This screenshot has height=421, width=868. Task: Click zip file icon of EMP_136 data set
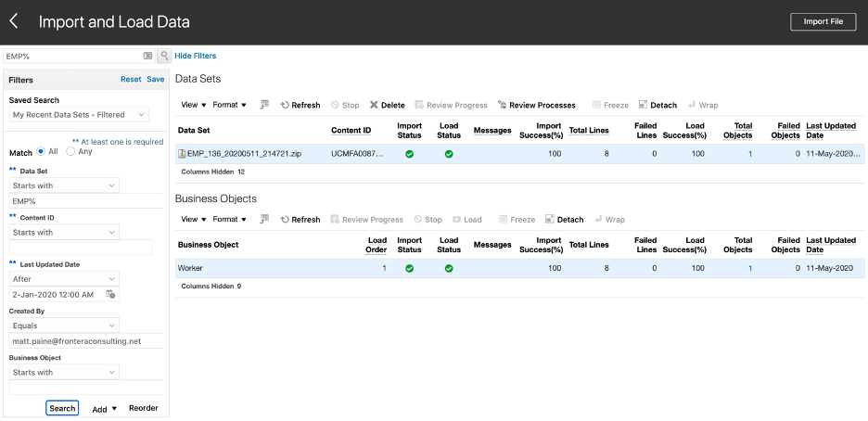pos(182,153)
